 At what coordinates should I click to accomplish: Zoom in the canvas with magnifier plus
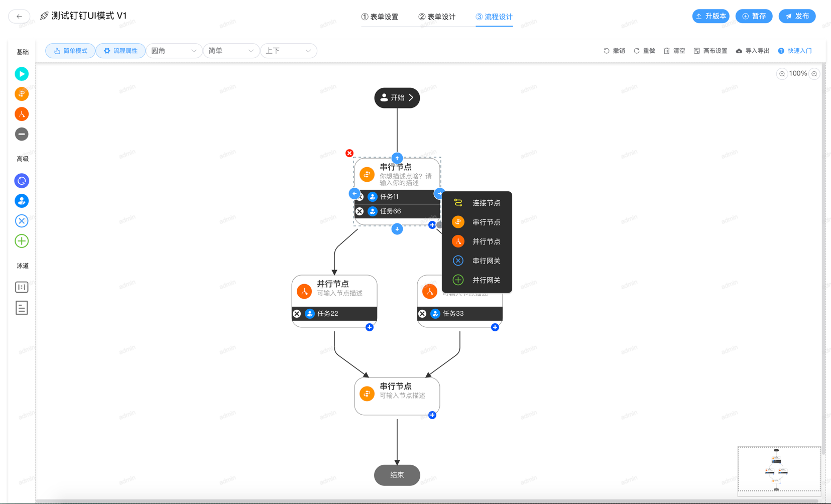782,74
